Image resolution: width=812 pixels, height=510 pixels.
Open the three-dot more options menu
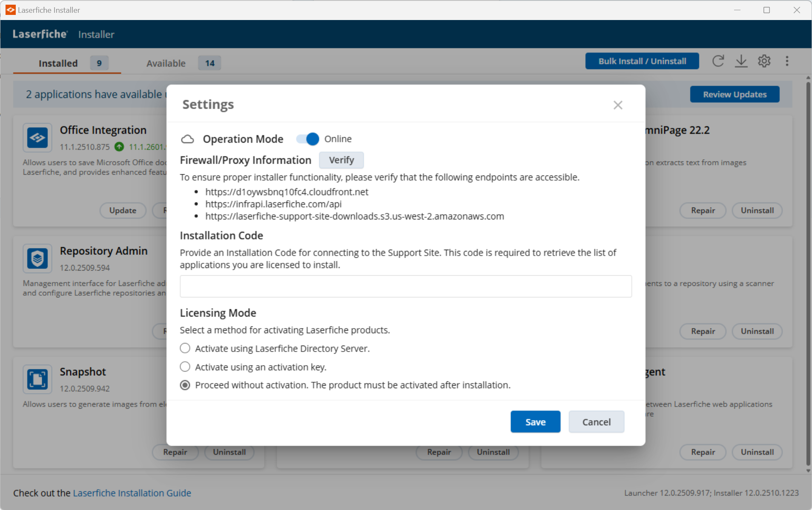(x=787, y=61)
